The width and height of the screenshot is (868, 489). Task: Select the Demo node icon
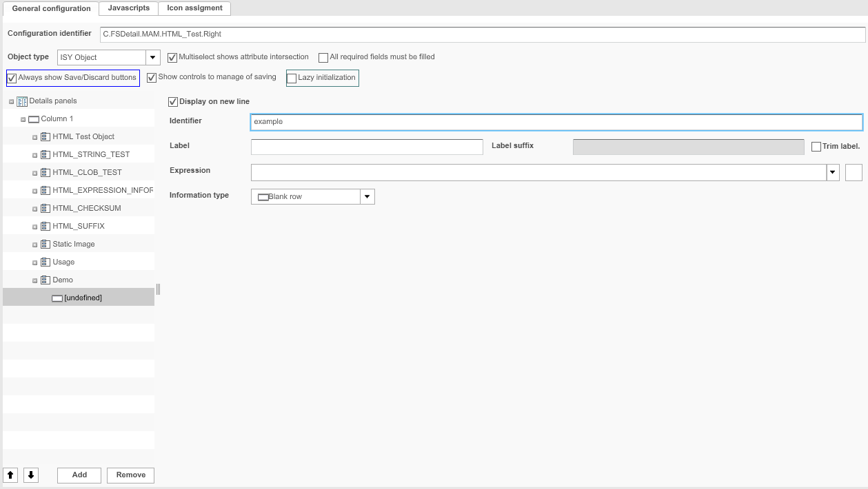coord(46,280)
